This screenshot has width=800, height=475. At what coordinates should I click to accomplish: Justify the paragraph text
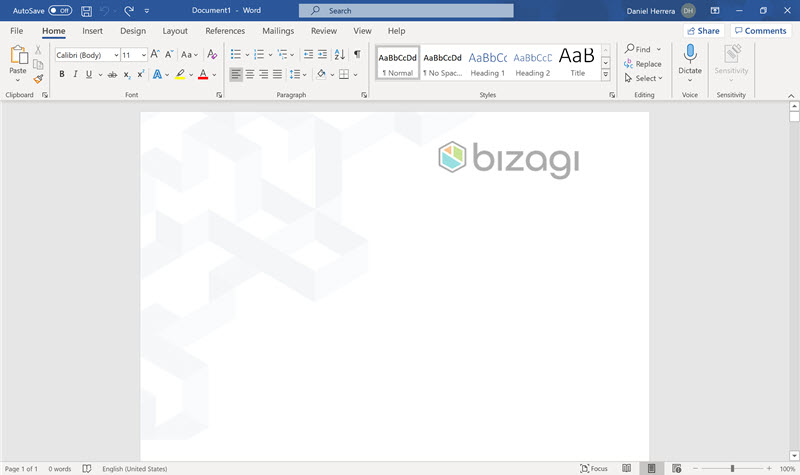(x=277, y=74)
